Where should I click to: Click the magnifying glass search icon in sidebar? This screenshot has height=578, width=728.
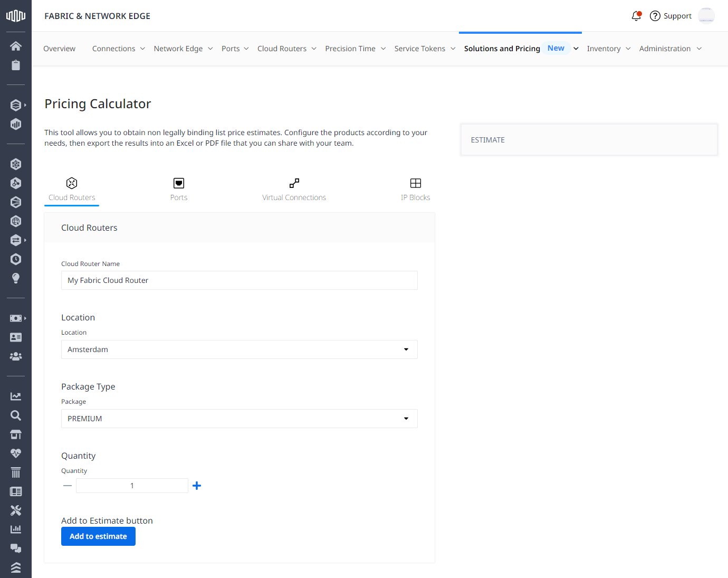point(16,415)
